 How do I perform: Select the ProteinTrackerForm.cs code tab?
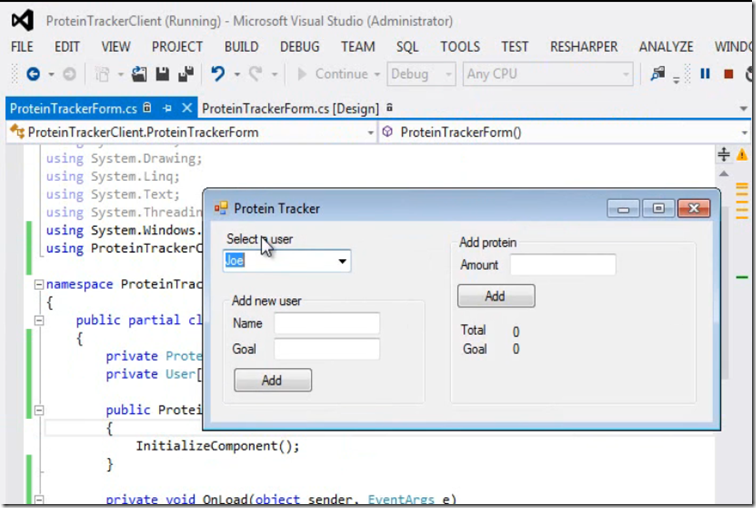click(x=73, y=109)
